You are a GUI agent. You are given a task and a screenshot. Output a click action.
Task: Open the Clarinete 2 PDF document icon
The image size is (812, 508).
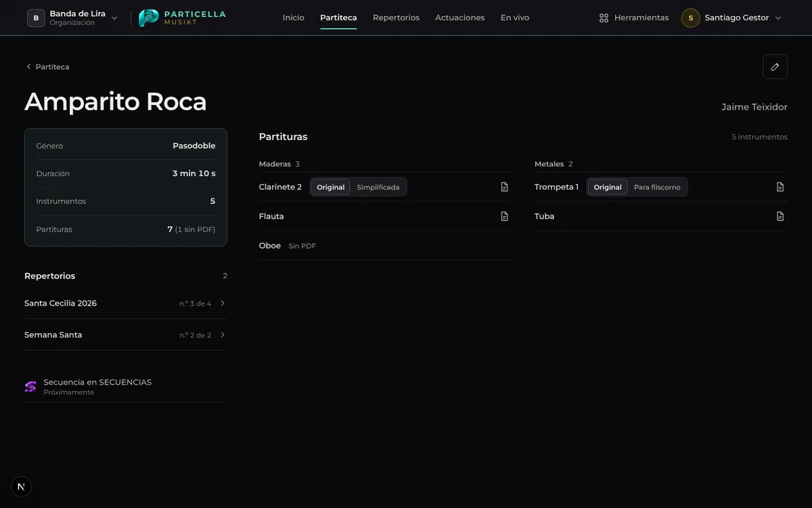coord(504,187)
